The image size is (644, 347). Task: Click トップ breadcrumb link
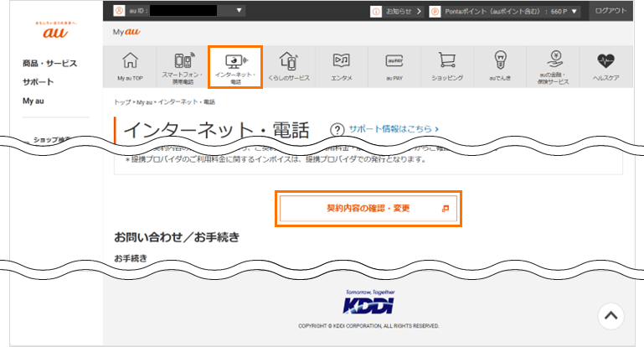point(122,102)
